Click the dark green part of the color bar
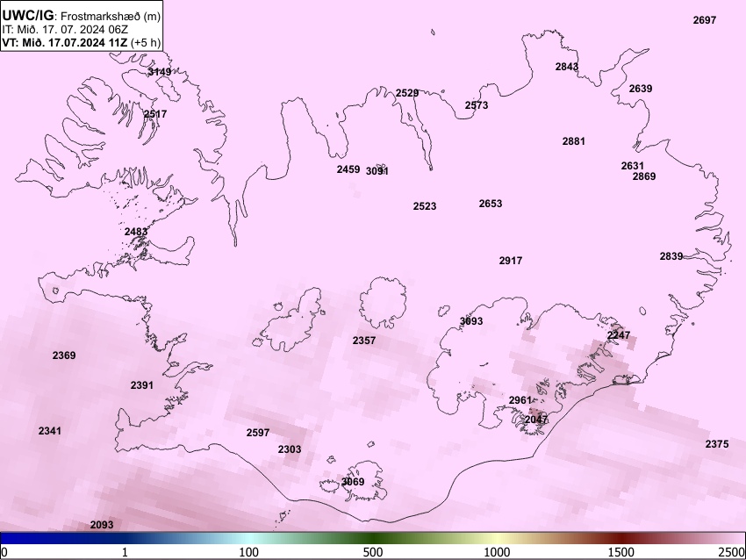This screenshot has width=746, height=560. click(373, 539)
